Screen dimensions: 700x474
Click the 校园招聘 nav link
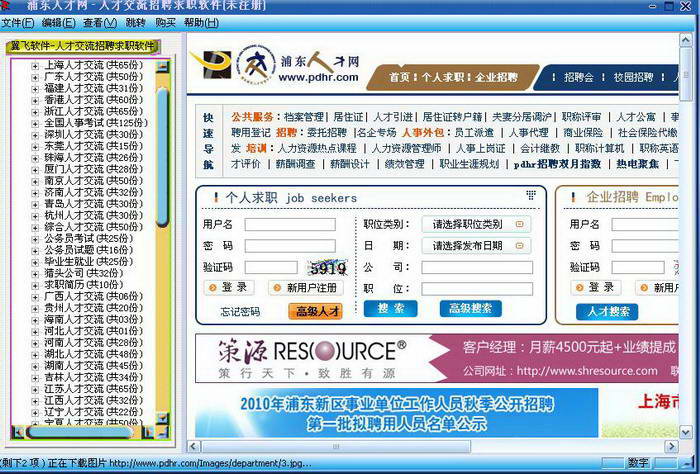(633, 77)
